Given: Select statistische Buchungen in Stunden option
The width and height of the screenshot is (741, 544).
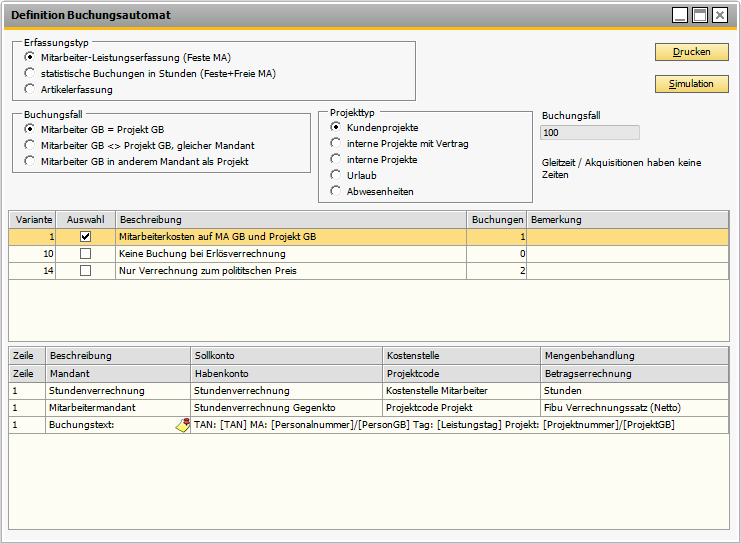Looking at the screenshot, I should click(x=30, y=74).
